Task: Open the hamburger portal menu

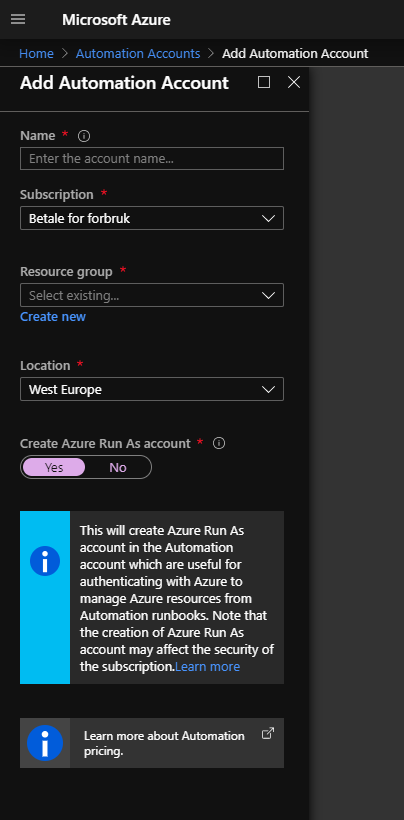Action: (x=18, y=19)
